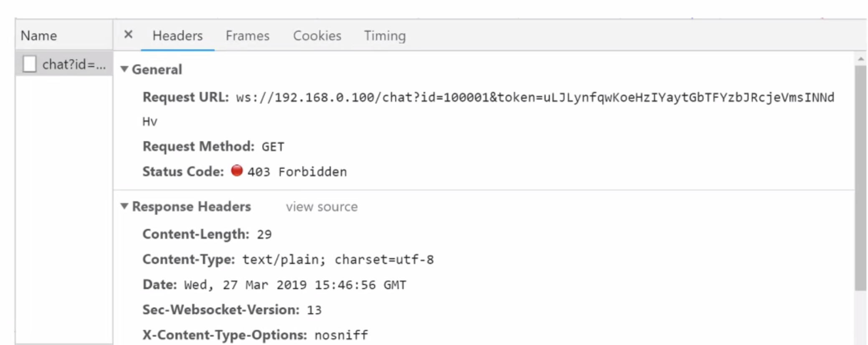This screenshot has width=868, height=345.
Task: Click the 403 Forbidden status text
Action: [x=297, y=172]
